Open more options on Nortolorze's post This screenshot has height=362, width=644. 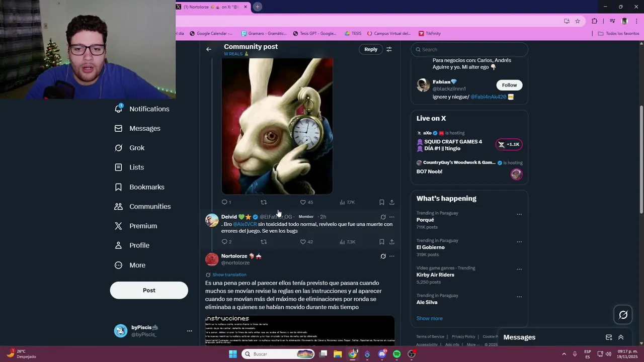click(x=392, y=256)
